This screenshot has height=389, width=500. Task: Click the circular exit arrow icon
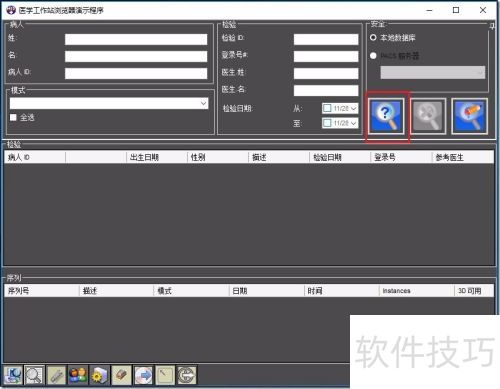pyautogui.click(x=186, y=375)
